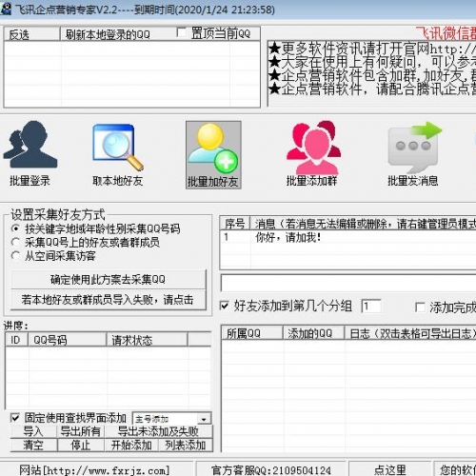This screenshot has width=476, height=476.
Task: Click 导出未添加及失败 button
Action: tap(158, 431)
